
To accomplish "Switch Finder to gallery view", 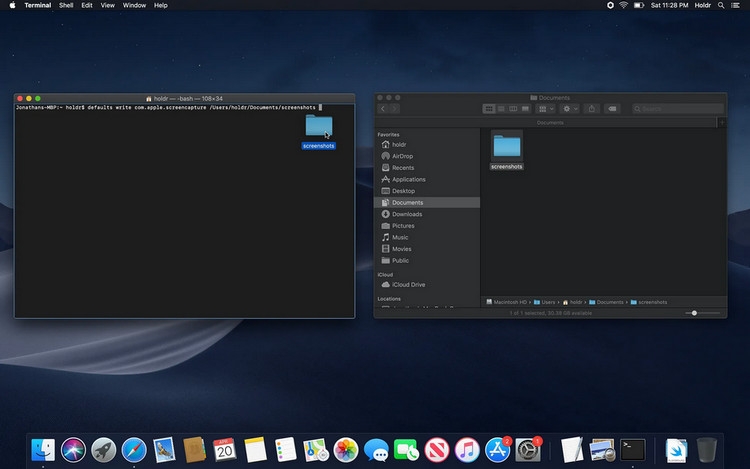I will pyautogui.click(x=525, y=109).
